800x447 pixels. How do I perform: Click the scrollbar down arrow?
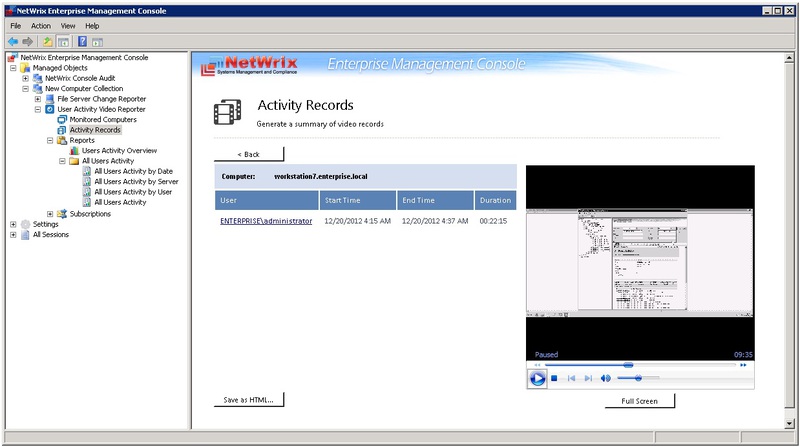coord(789,424)
